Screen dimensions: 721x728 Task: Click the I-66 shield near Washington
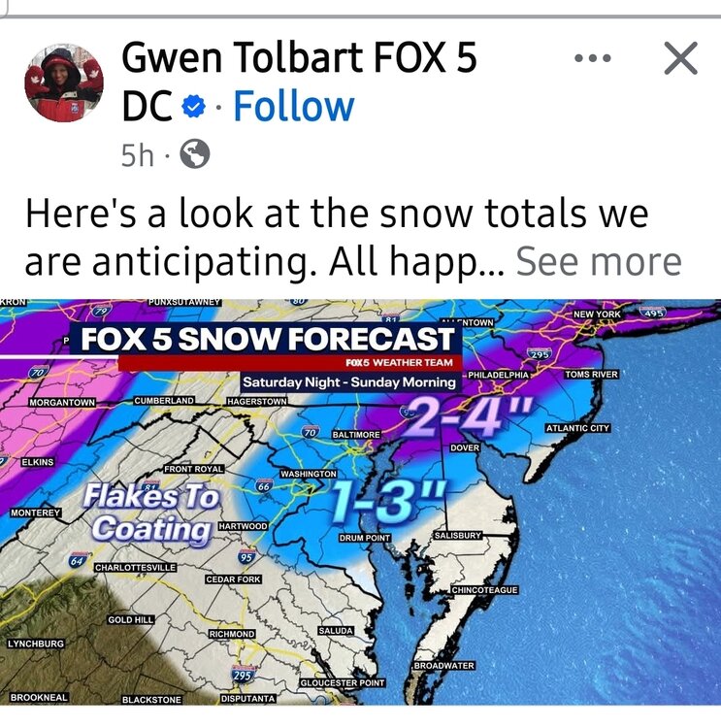click(x=264, y=485)
